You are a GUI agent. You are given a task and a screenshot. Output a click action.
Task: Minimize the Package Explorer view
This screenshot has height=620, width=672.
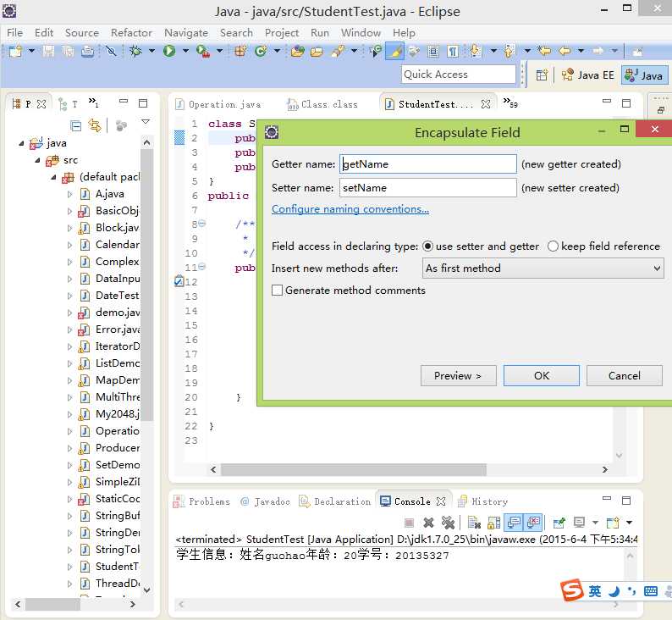(124, 102)
